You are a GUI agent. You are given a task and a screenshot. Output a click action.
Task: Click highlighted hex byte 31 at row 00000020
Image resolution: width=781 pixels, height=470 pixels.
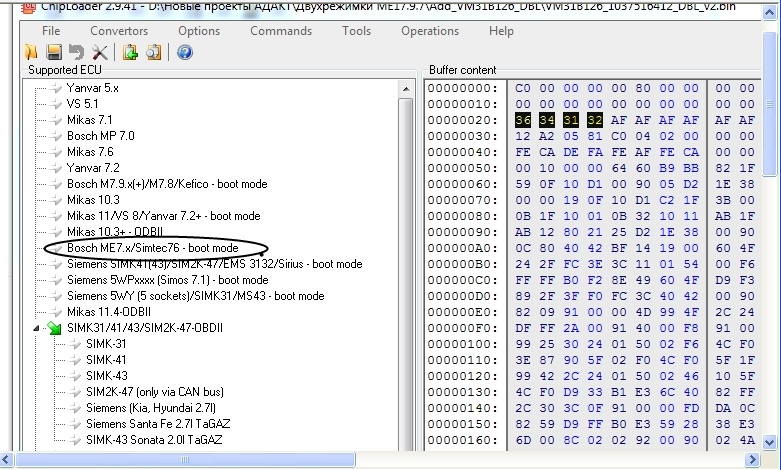pyautogui.click(x=571, y=120)
